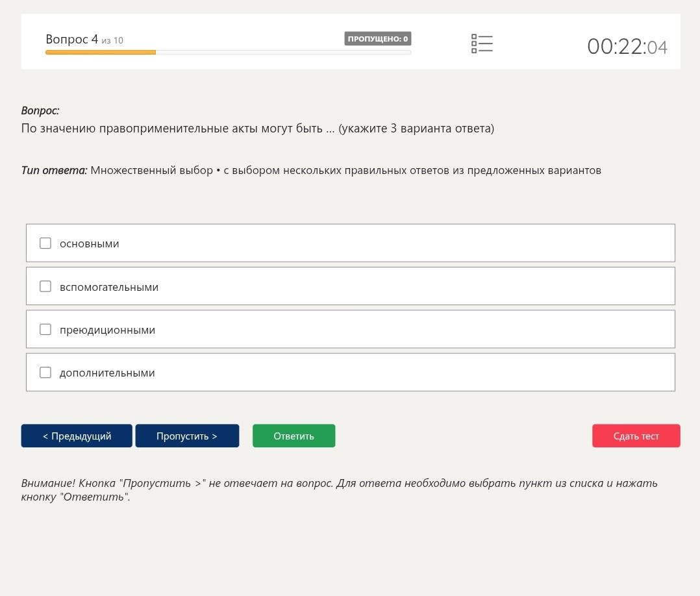
Task: Open the question list icon
Action: [x=482, y=43]
